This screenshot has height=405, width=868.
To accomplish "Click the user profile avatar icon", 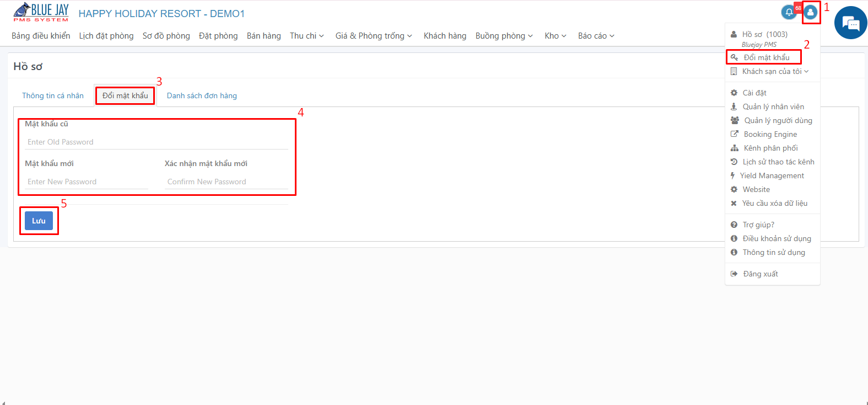I will click(x=810, y=12).
